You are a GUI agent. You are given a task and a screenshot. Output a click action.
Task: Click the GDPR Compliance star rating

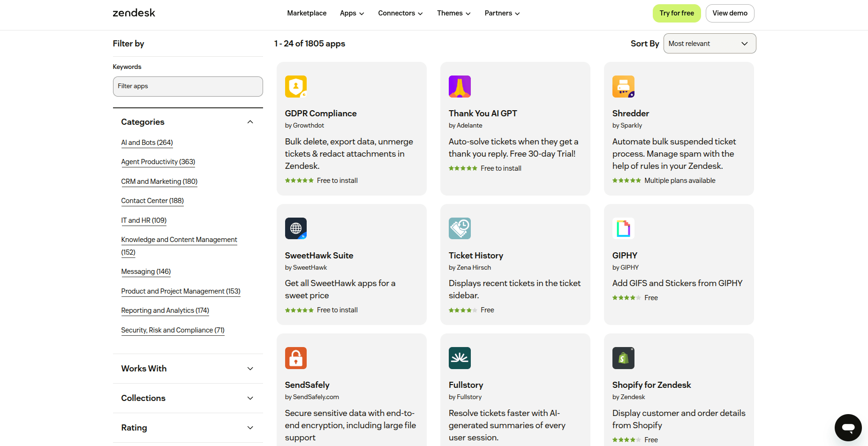click(299, 181)
